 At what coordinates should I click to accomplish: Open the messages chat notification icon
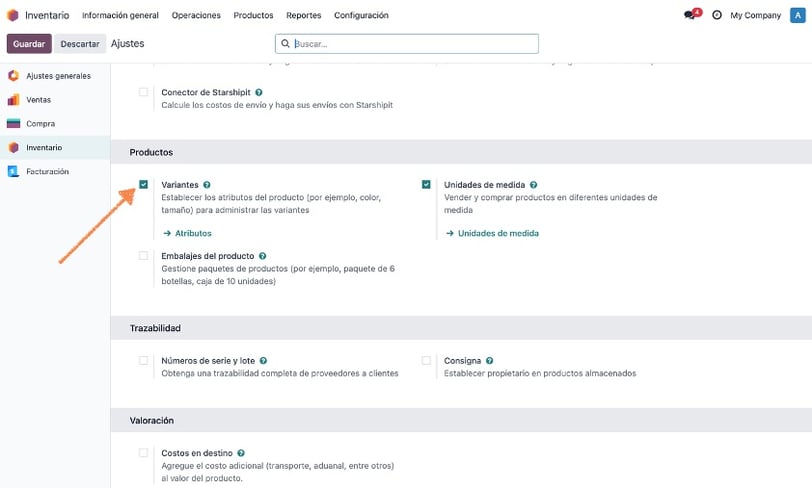pos(689,15)
